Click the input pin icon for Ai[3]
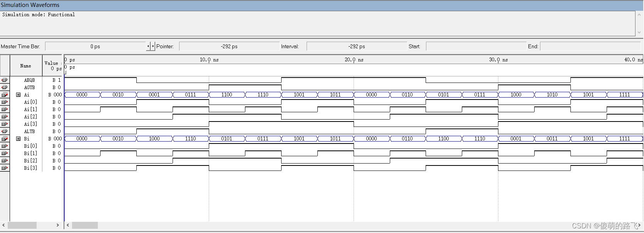The width and height of the screenshot is (644, 233). pyautogui.click(x=5, y=124)
